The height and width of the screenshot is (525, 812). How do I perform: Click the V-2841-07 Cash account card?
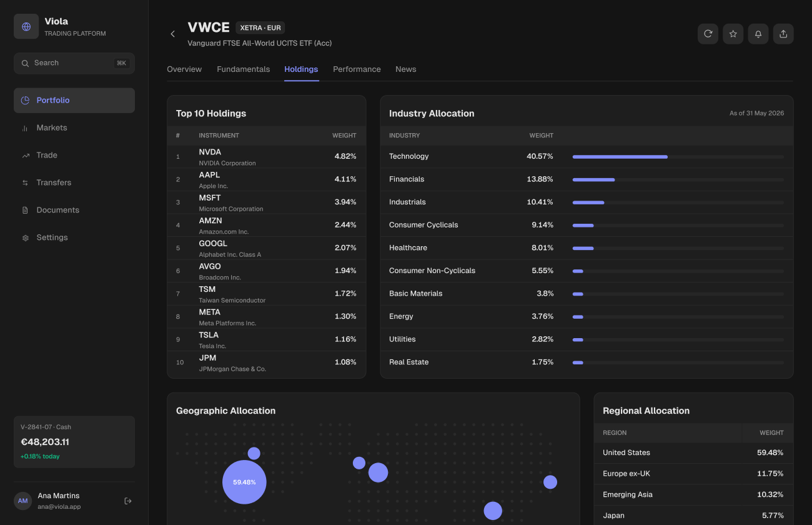74,442
